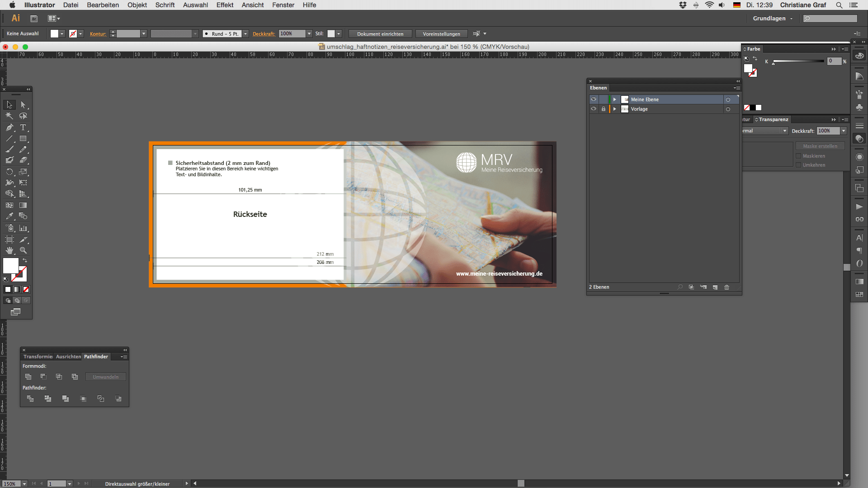Select the Hand tool
868x488 pixels.
coord(9,250)
